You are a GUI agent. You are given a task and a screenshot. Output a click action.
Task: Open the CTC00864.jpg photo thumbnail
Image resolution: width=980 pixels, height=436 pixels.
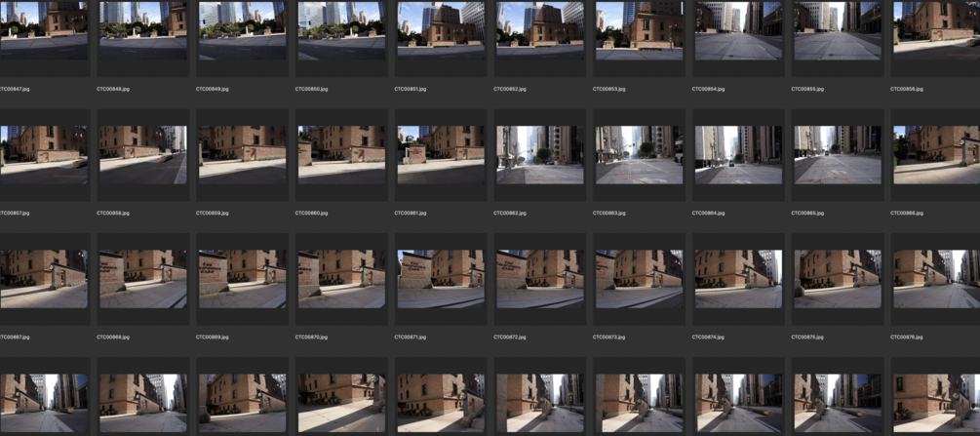(x=738, y=154)
